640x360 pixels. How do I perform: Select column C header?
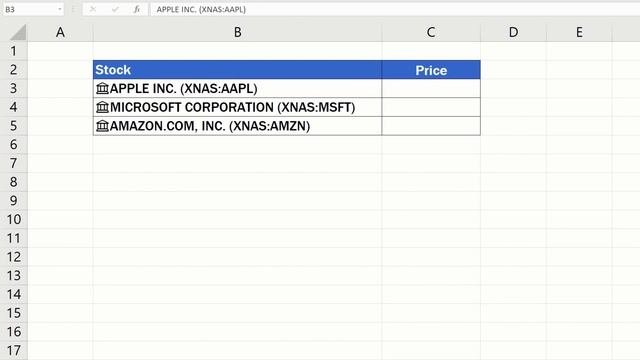(x=431, y=32)
